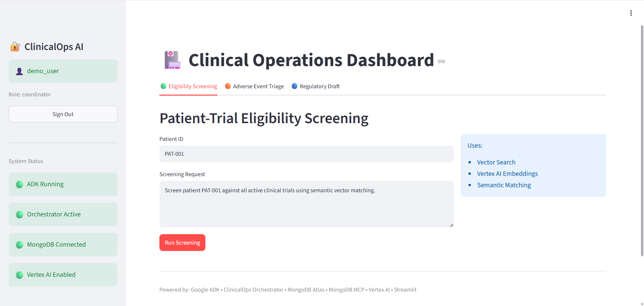Open the Regulatory Draft tab
644x306 pixels.
pyautogui.click(x=315, y=87)
